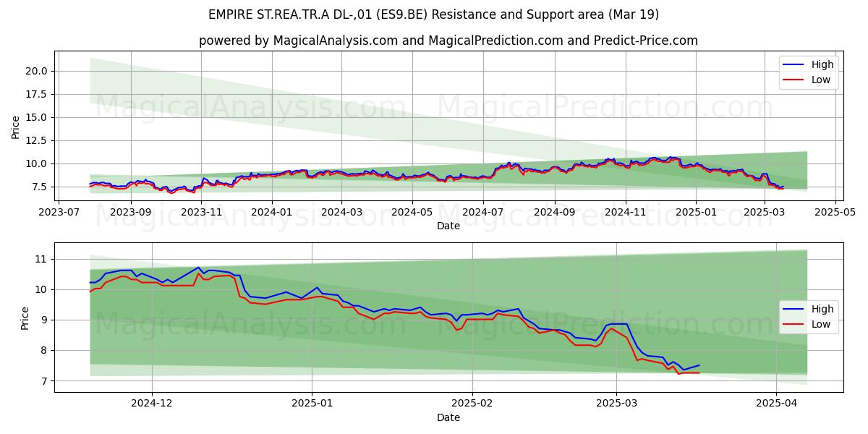Click 'Low' in the top chart legend
This screenshot has width=868, height=434.
[821, 80]
